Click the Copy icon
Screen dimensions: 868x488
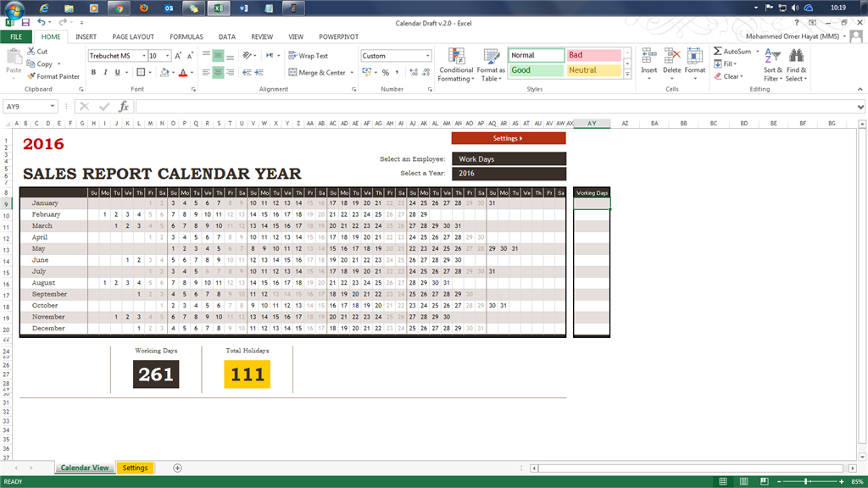click(31, 64)
